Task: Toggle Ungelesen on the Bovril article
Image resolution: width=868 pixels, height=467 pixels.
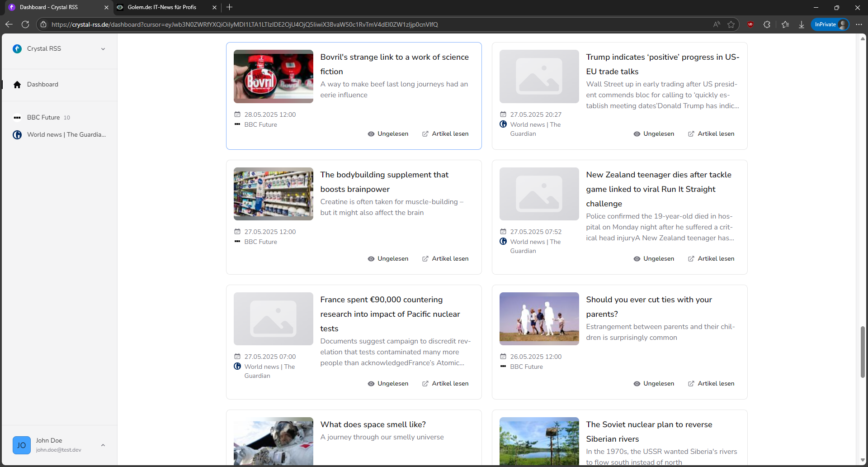Action: click(388, 134)
